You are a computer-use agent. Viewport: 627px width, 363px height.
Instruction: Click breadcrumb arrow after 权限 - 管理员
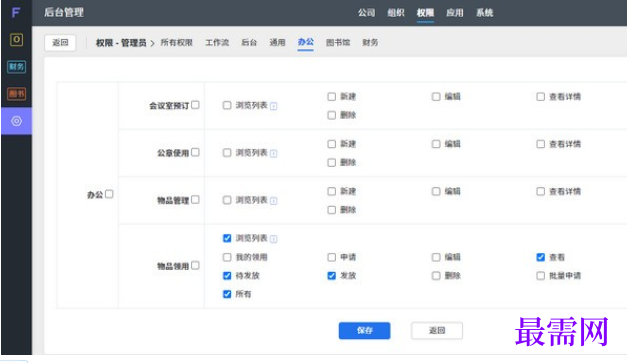152,43
